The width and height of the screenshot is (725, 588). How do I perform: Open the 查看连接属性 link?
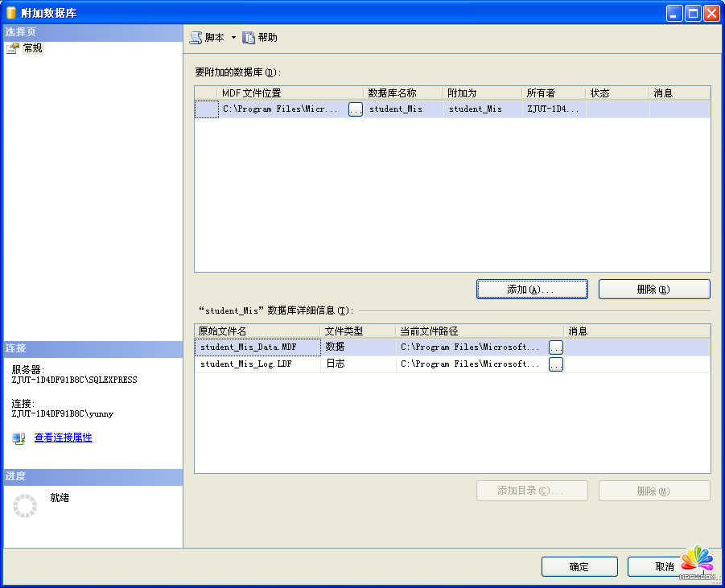tap(63, 438)
